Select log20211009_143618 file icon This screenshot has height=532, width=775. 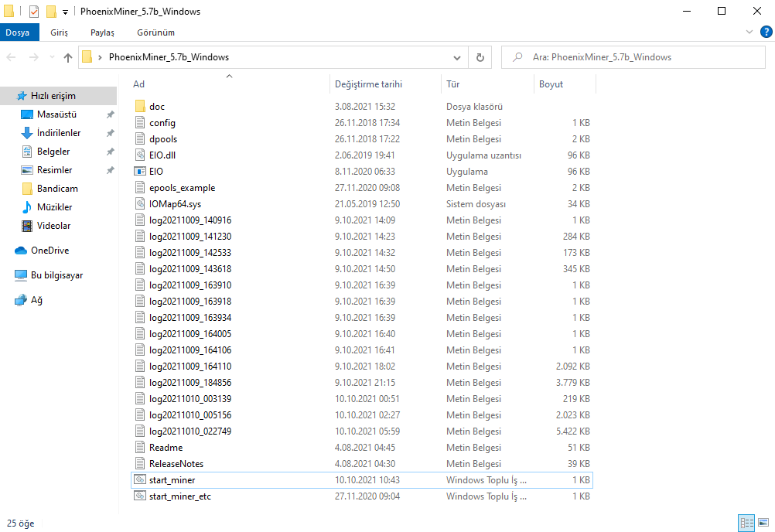[140, 269]
